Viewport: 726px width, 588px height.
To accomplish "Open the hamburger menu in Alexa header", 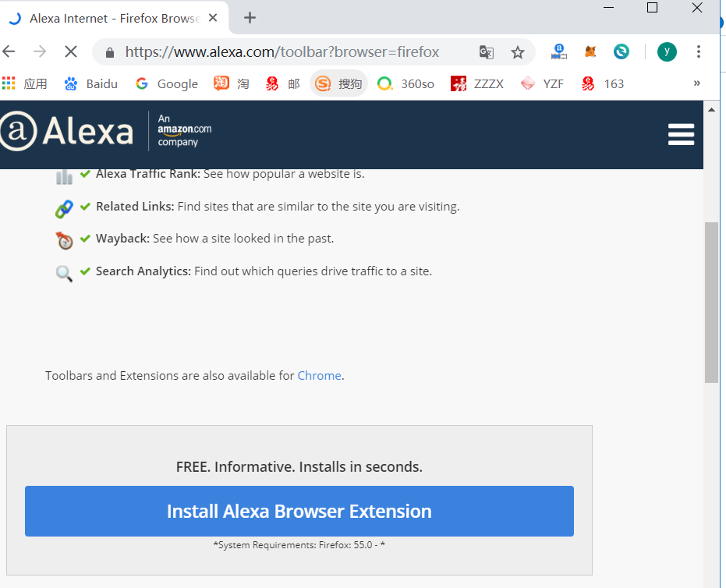I will click(681, 134).
